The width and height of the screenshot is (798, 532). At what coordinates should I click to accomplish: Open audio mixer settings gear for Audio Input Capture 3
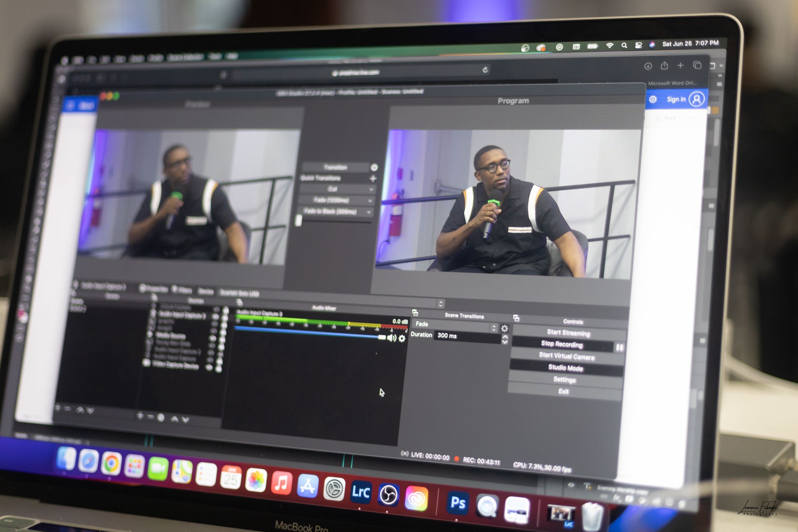click(402, 339)
